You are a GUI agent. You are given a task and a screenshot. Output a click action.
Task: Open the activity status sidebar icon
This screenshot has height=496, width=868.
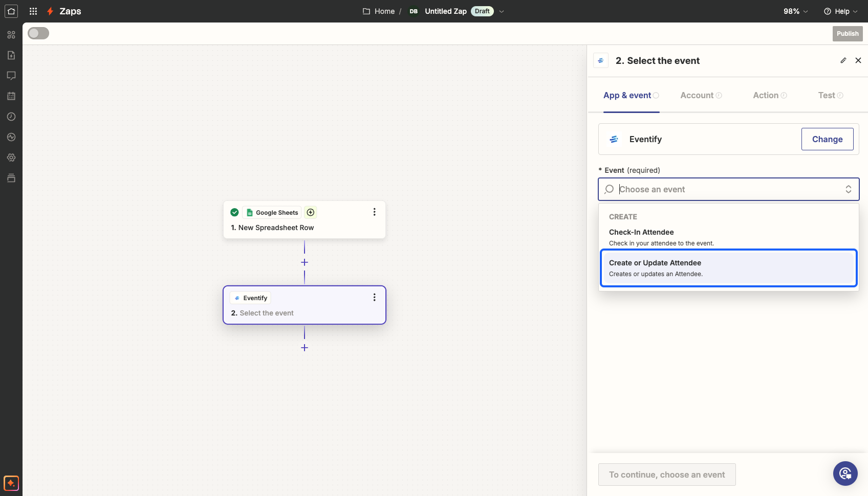tap(11, 137)
